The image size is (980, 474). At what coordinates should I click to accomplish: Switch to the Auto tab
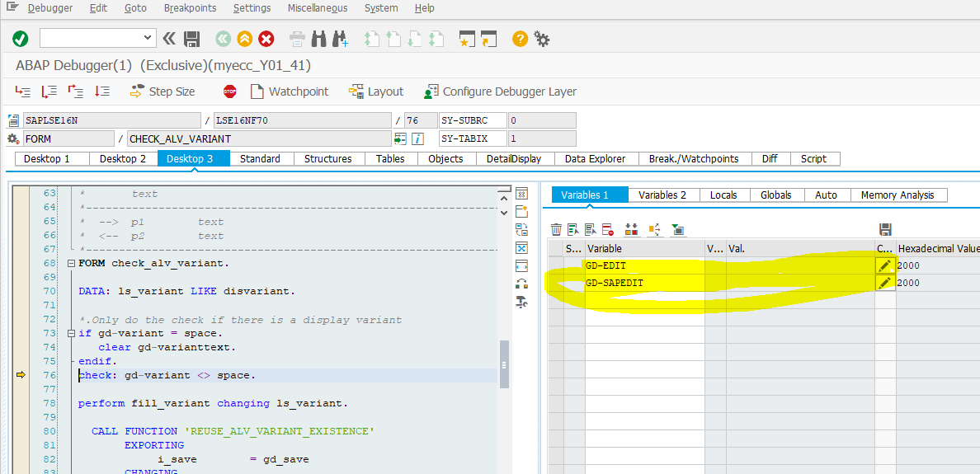(x=827, y=195)
